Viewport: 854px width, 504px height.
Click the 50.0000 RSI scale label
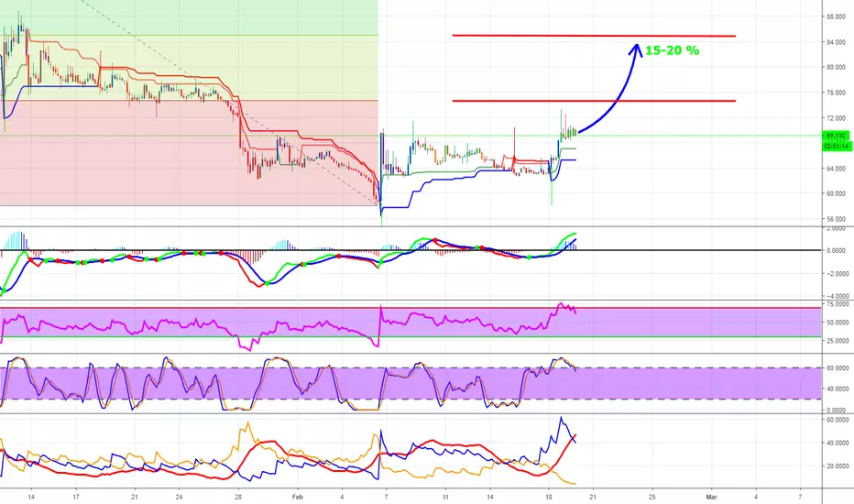click(838, 323)
